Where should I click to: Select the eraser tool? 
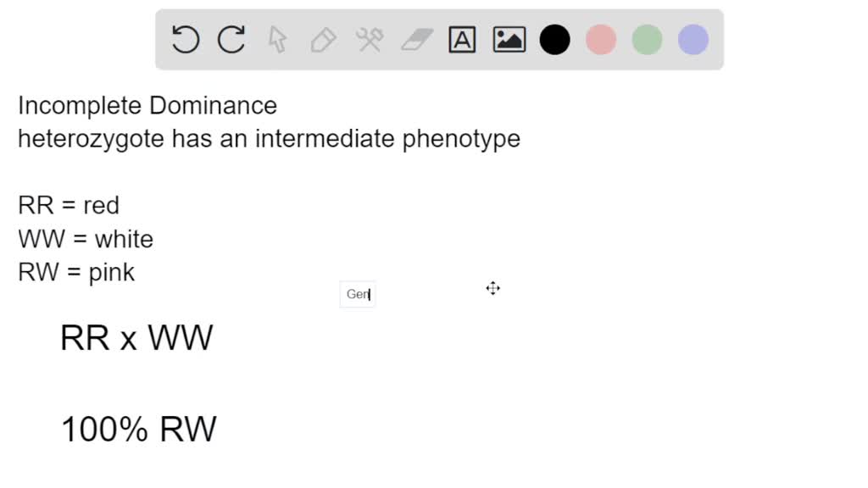point(416,39)
